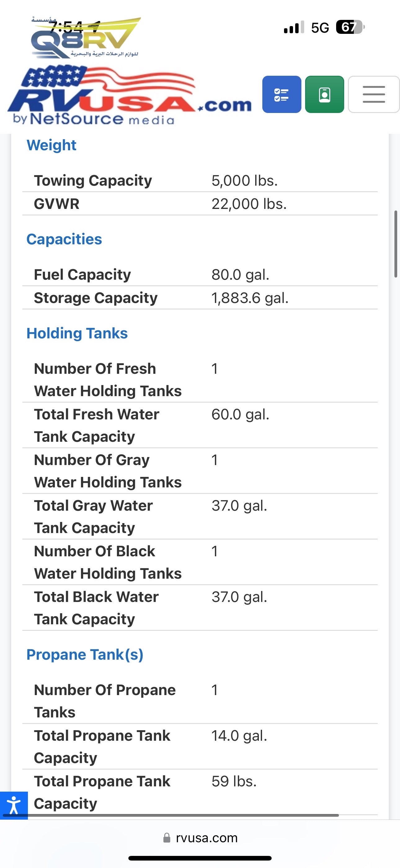Tap the battery status indicator
The width and height of the screenshot is (400, 868).
[350, 27]
